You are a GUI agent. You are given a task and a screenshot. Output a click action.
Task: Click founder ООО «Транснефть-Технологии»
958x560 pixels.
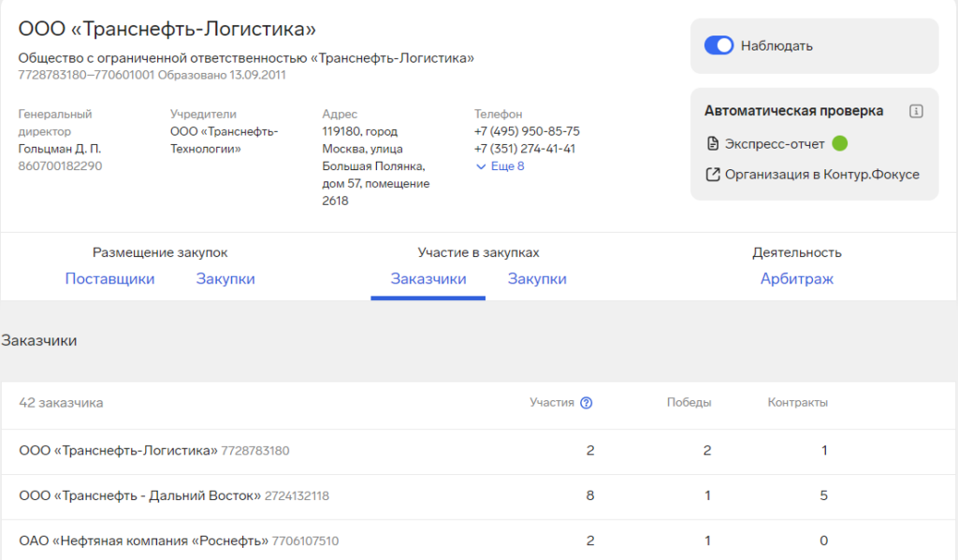pyautogui.click(x=225, y=140)
